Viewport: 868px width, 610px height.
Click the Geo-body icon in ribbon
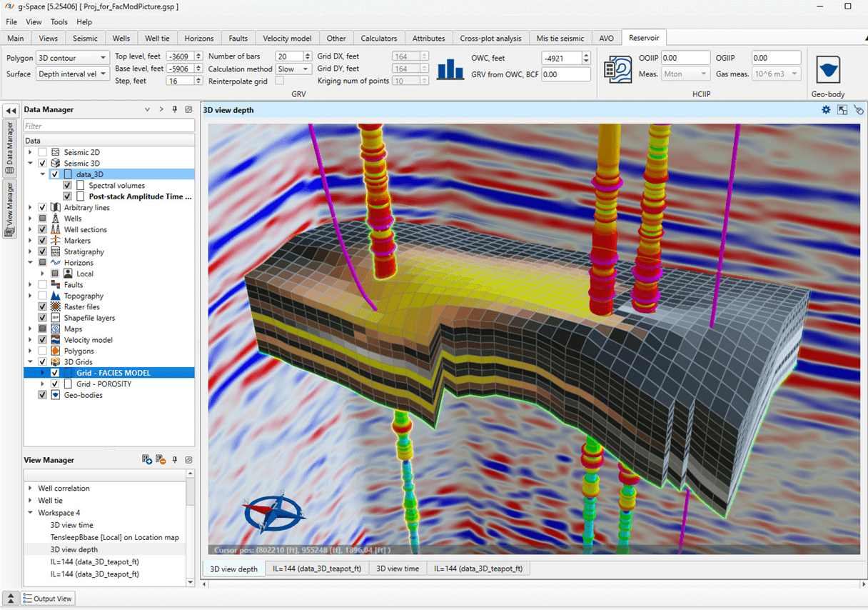828,70
